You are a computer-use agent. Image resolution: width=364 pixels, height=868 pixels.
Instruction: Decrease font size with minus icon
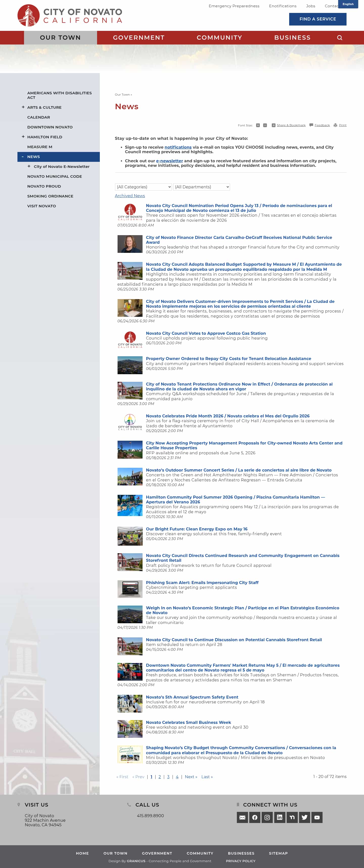(x=265, y=125)
